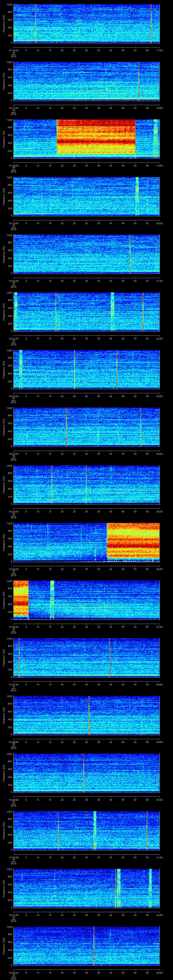Click the 14:22:00 start time label
Screen dimensions: 173x980
coord(13,396)
